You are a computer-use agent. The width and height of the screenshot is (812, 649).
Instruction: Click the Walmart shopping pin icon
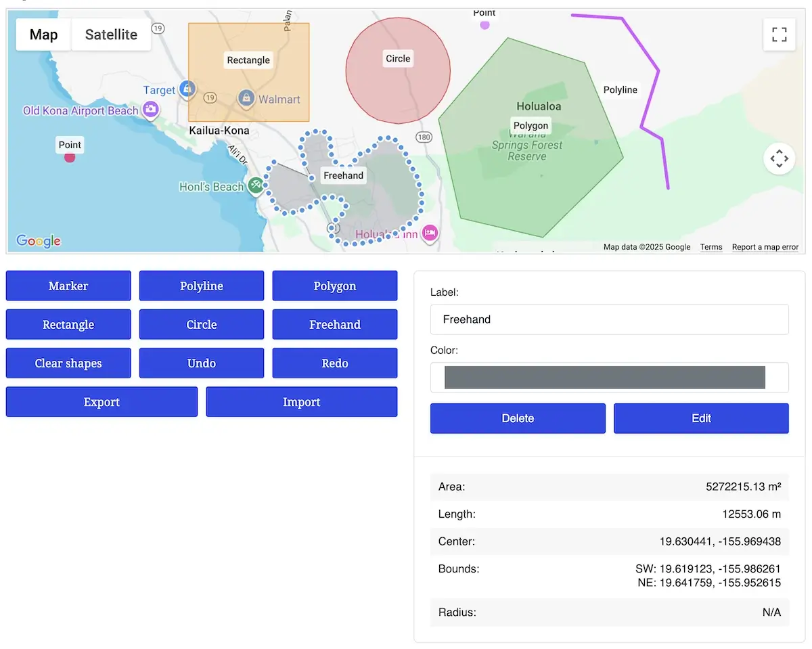tap(246, 99)
